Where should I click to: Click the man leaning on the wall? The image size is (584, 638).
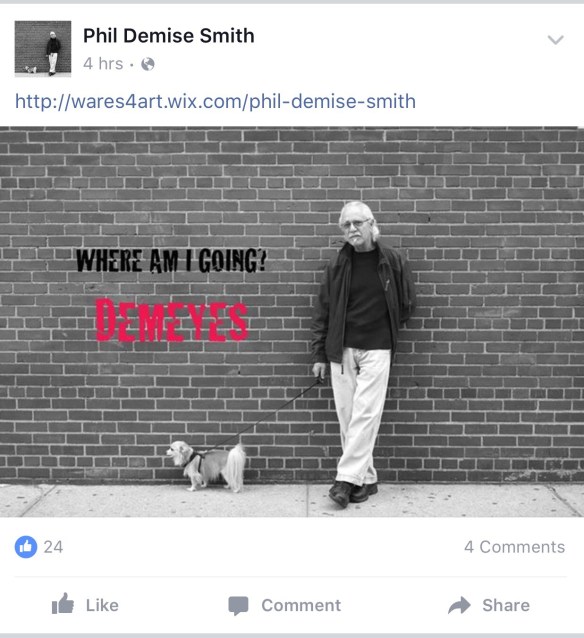tap(361, 354)
